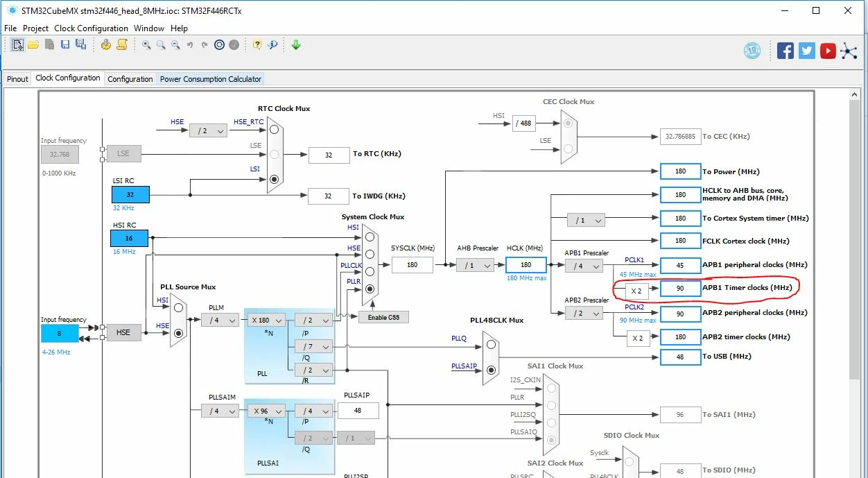This screenshot has height=478, width=868.
Task: Click the best-fit zoom magnifier icon
Action: (161, 45)
